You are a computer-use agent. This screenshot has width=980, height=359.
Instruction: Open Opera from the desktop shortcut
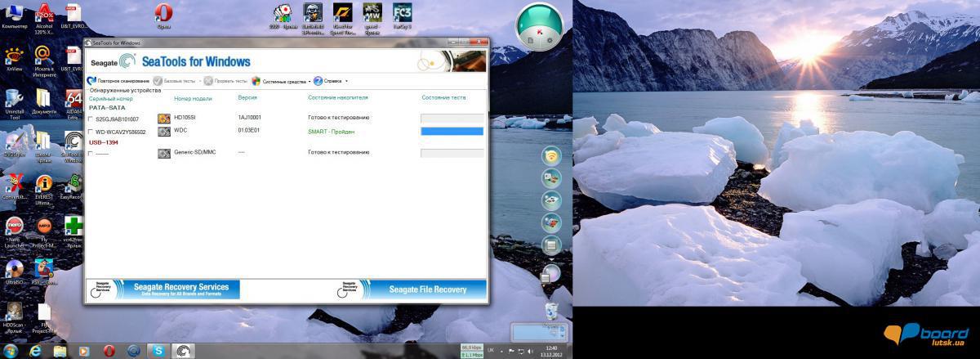pos(163,14)
